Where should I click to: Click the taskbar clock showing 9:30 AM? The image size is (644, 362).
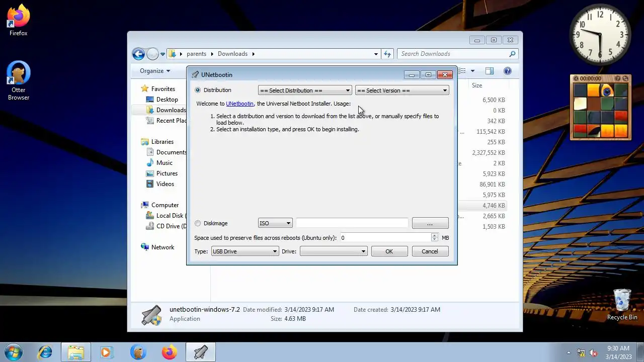pyautogui.click(x=618, y=352)
